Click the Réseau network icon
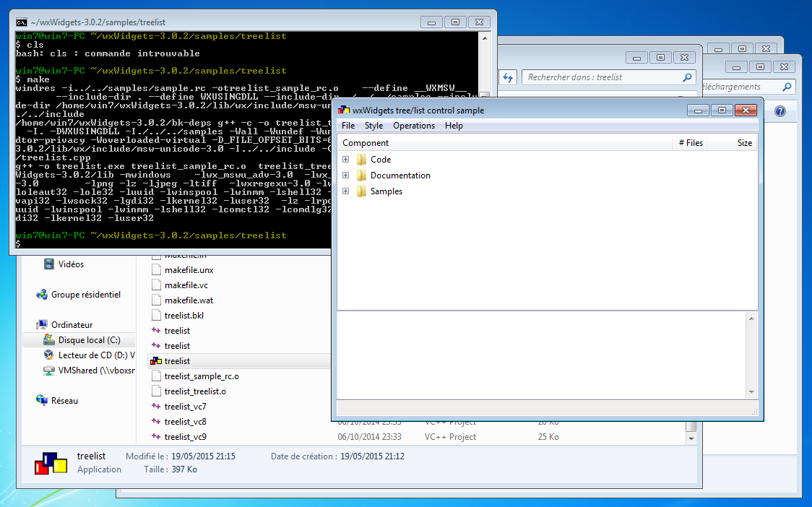The width and height of the screenshot is (812, 507). 41,400
